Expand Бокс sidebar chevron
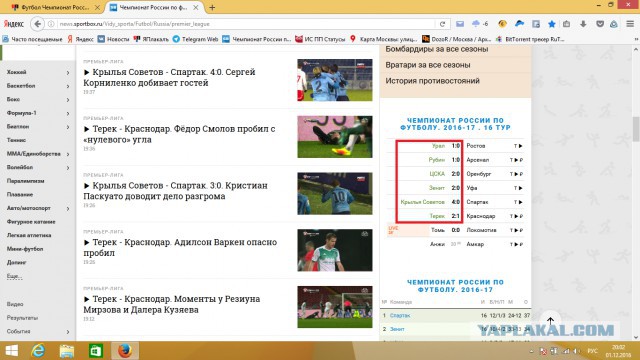The height and width of the screenshot is (360, 640). tap(68, 100)
